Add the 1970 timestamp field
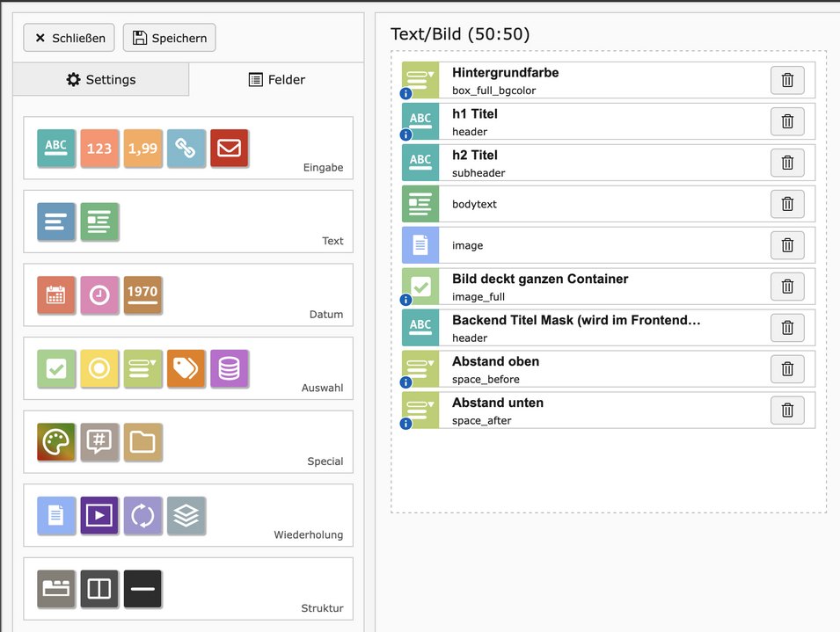This screenshot has width=840, height=632. pos(142,294)
